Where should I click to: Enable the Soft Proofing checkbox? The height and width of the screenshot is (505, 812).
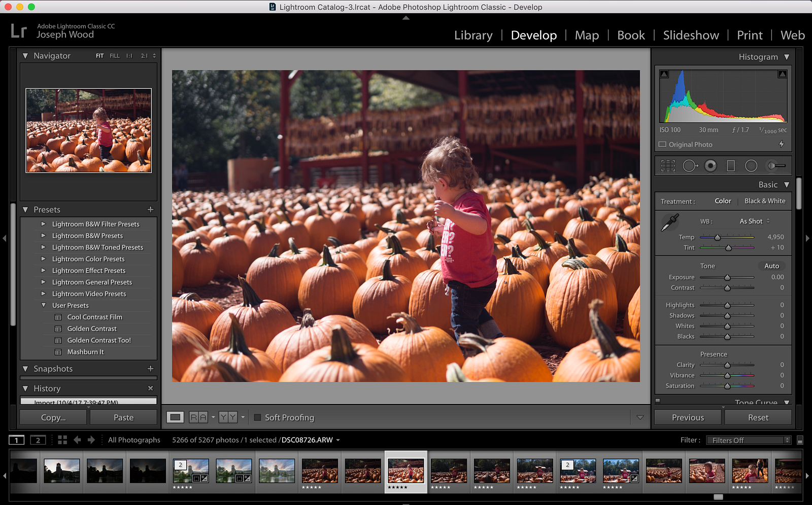(x=257, y=417)
